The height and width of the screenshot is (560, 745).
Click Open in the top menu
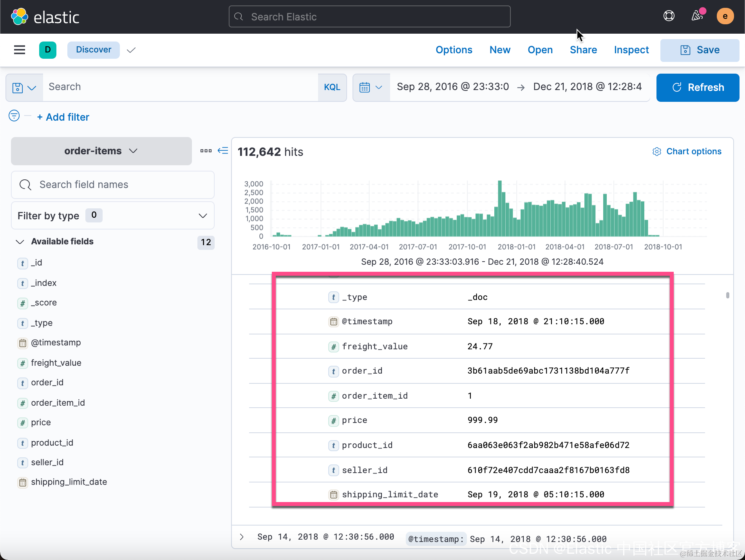pos(540,50)
